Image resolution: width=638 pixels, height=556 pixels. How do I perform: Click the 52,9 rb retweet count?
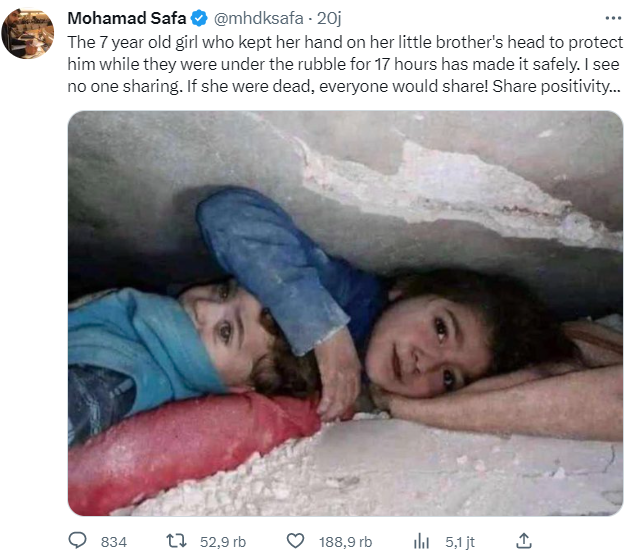click(223, 541)
